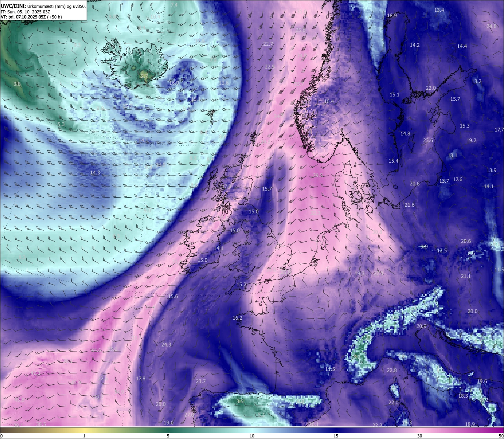This screenshot has width=504, height=439.
Task: Click the 15.2 value near Cornwall
Action: click(241, 284)
